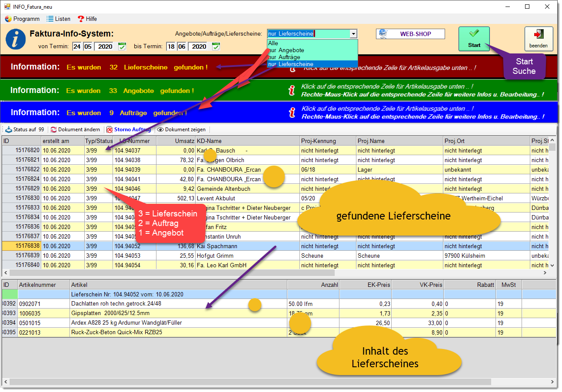Select row 'Fa. Leo Karl GmbH'
This screenshot has width=562, height=392.
click(x=275, y=265)
